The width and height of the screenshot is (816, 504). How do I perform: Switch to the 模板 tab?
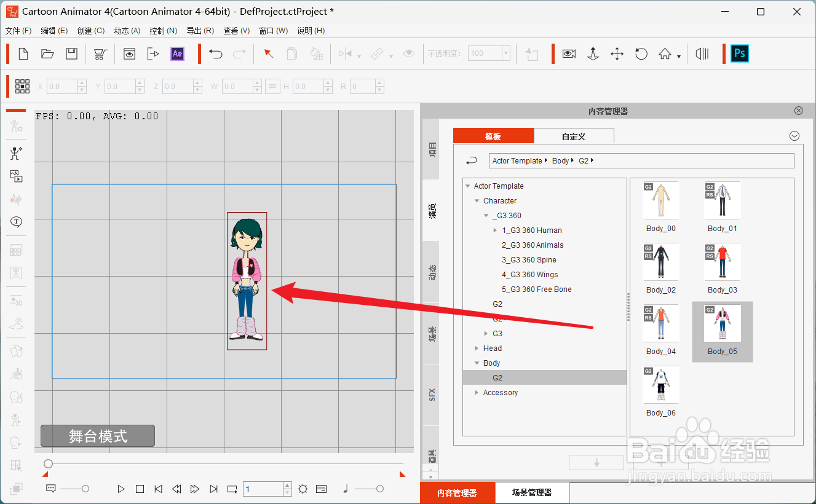493,136
